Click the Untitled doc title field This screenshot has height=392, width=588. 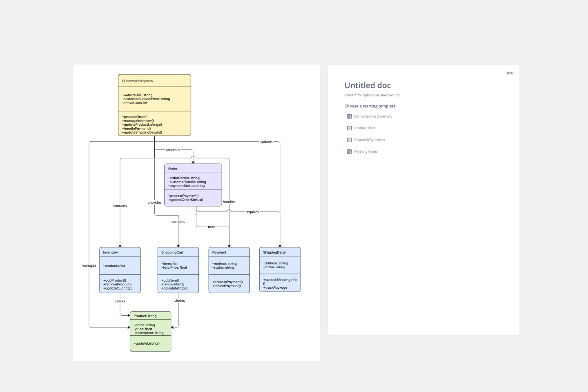click(367, 85)
